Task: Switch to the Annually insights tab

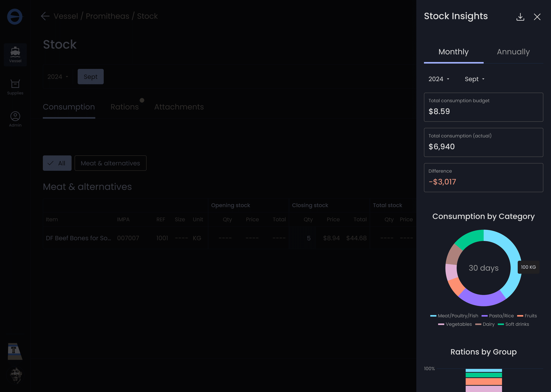Action: click(513, 52)
